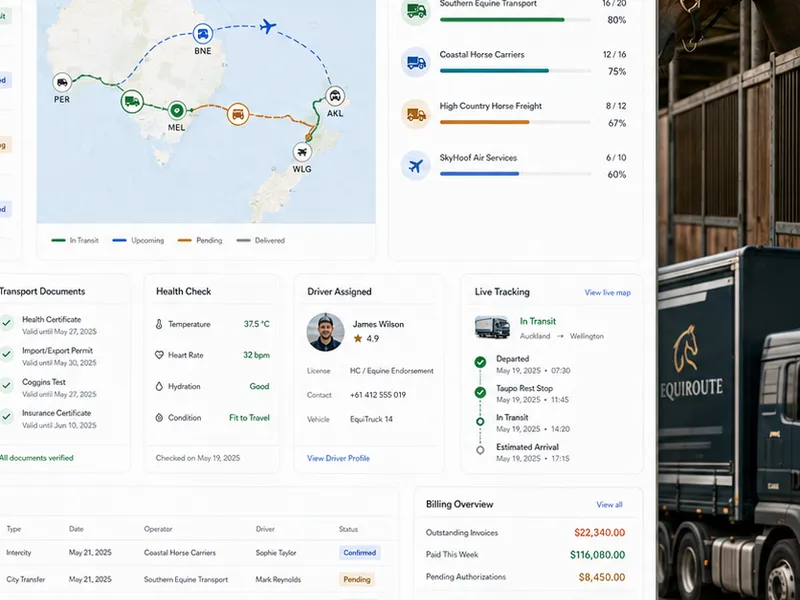Click Pending Authorizations amount $8,450.00
800x600 pixels.
tap(602, 577)
